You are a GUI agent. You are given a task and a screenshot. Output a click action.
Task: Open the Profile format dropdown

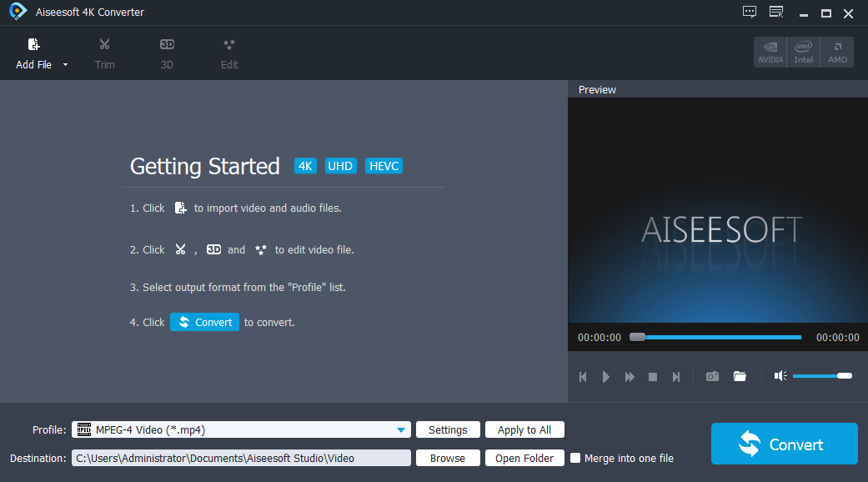[241, 430]
